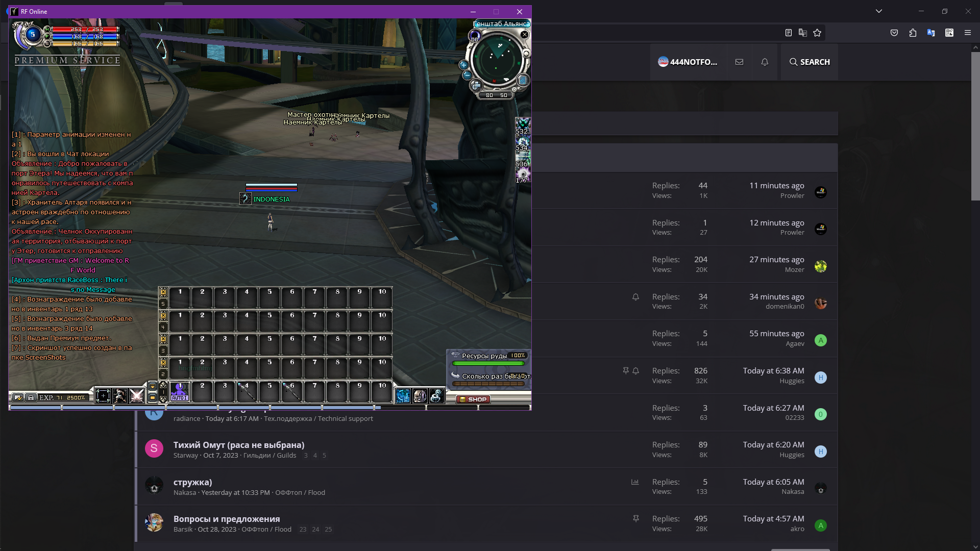This screenshot has height=551, width=980.
Task: Click the lock icon left of the EXP bar
Action: coord(31,397)
